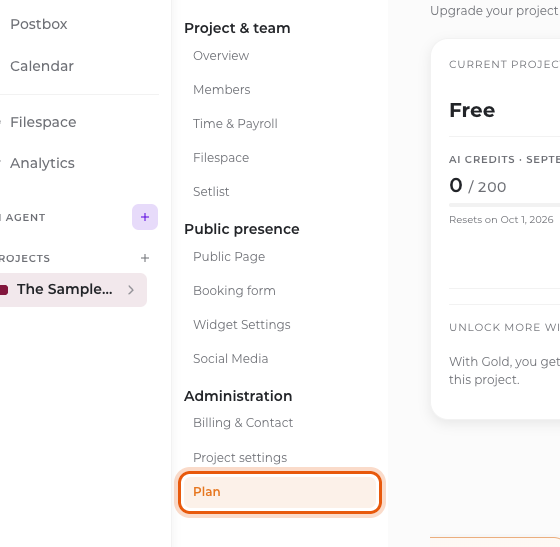Click the Administration heading
This screenshot has width=560, height=547.
click(238, 396)
